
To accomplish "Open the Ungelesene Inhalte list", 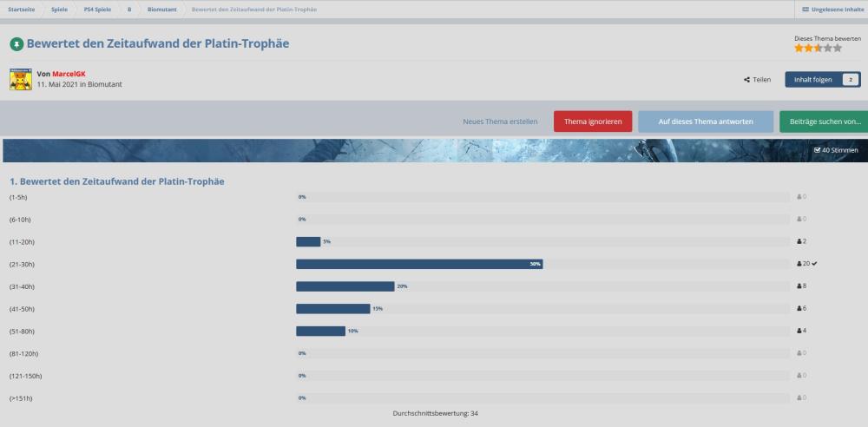I will [832, 9].
